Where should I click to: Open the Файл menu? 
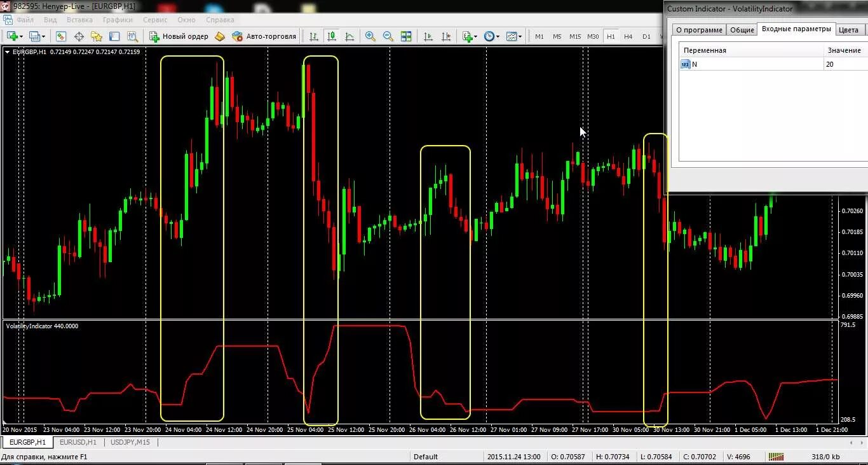[x=25, y=20]
